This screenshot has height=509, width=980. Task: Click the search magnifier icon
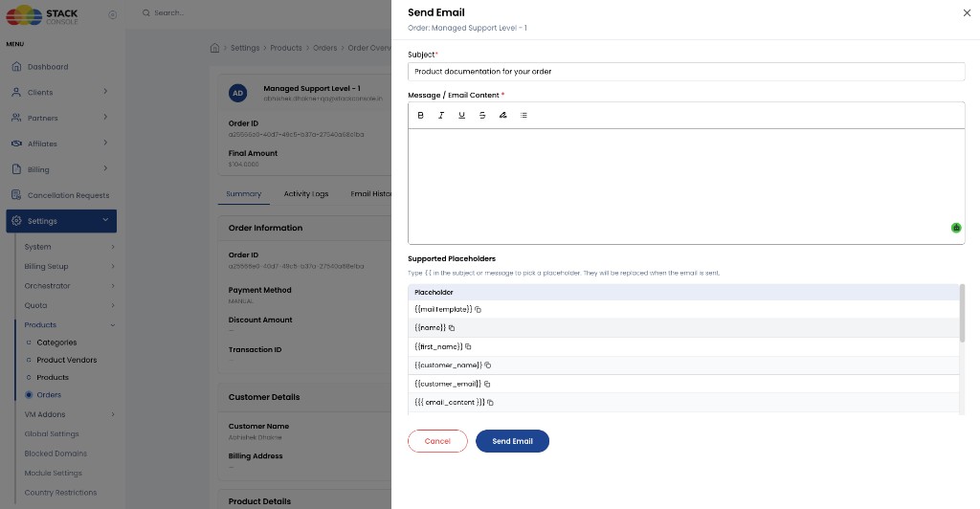(146, 12)
